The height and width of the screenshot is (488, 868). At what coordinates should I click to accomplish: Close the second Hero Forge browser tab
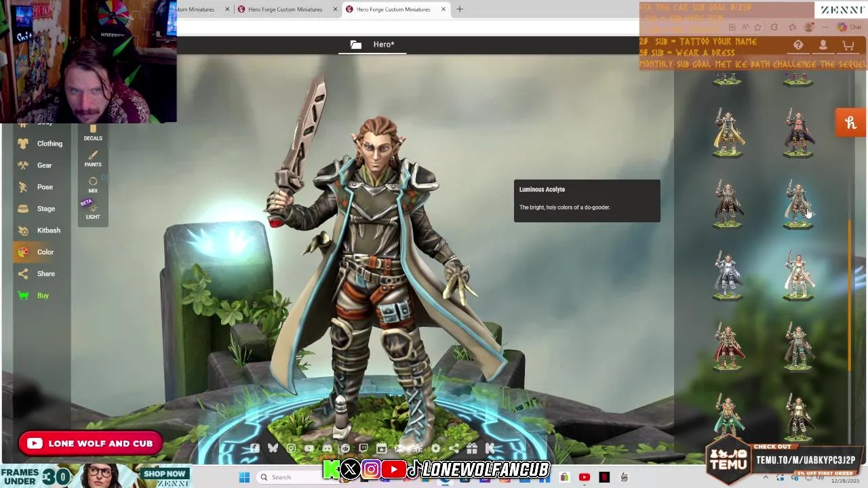coord(336,9)
